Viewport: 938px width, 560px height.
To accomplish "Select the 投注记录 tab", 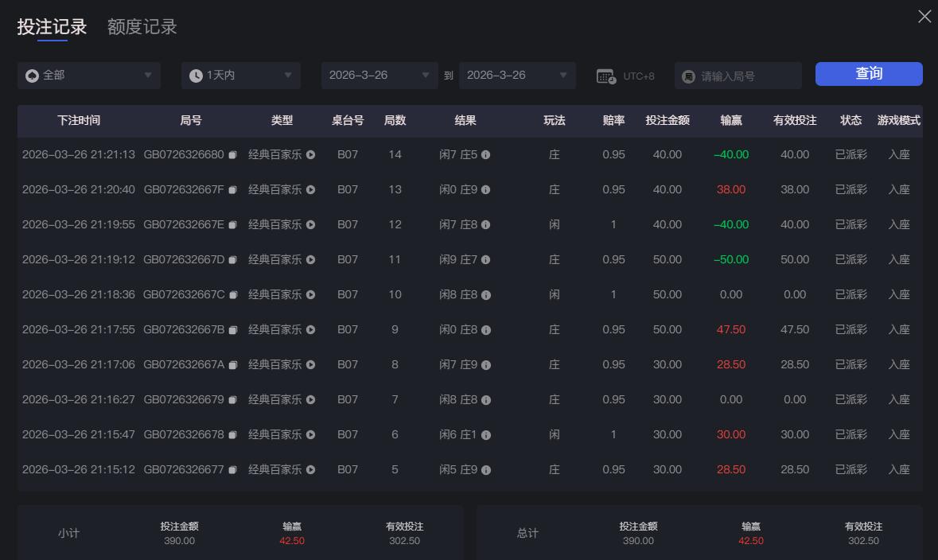I will [50, 26].
